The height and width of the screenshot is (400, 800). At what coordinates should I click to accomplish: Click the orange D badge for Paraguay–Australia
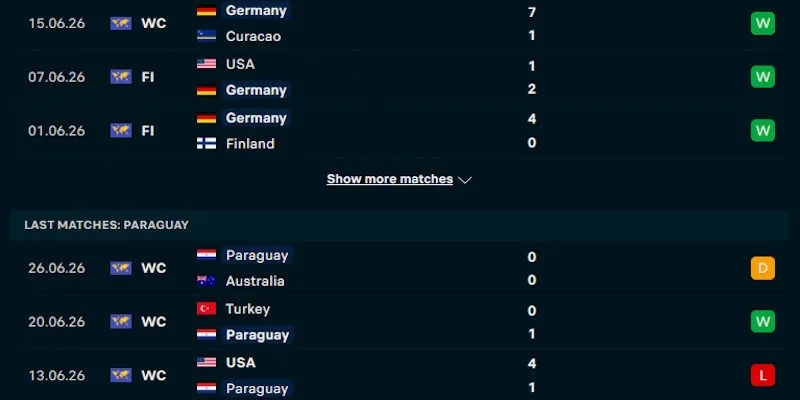tap(763, 268)
